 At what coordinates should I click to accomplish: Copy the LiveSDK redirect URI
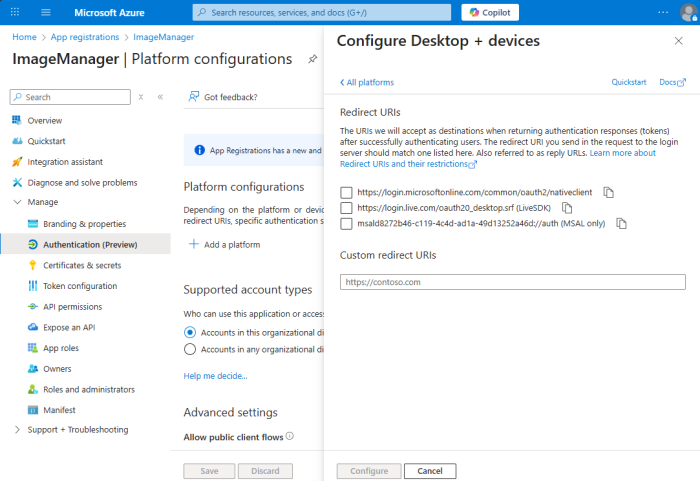[x=567, y=208]
